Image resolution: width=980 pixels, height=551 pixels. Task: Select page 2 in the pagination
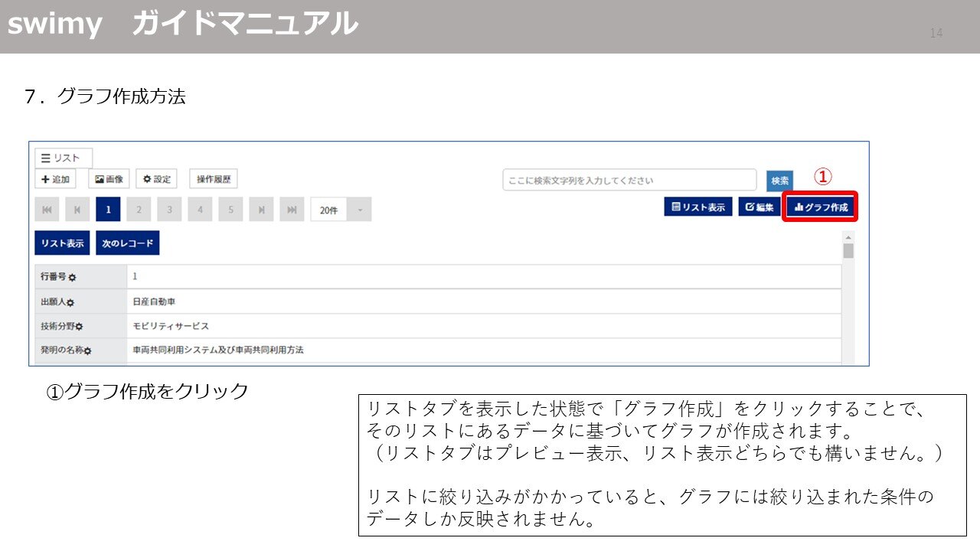pyautogui.click(x=139, y=210)
